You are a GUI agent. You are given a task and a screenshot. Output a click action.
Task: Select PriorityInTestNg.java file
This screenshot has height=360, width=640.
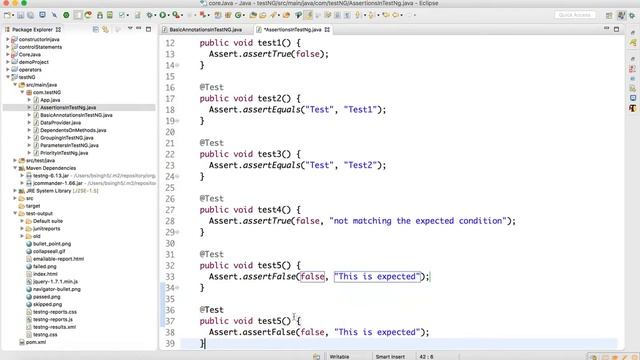tap(64, 153)
